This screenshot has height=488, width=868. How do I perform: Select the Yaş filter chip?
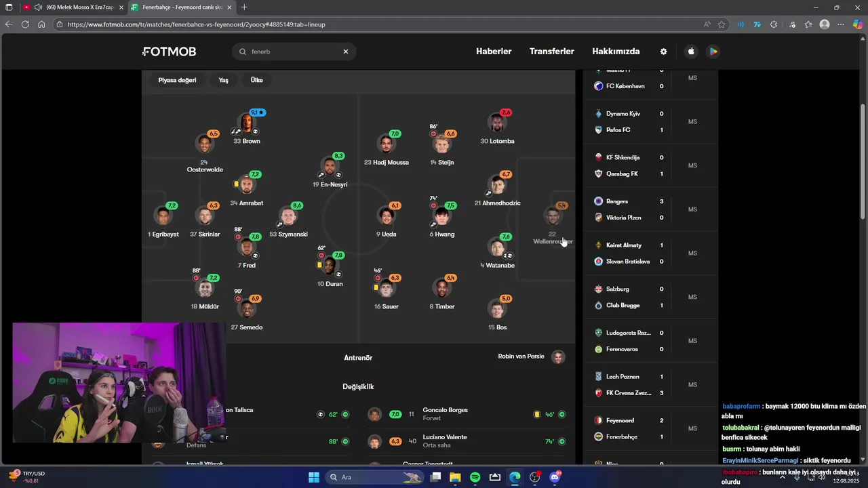pyautogui.click(x=223, y=80)
